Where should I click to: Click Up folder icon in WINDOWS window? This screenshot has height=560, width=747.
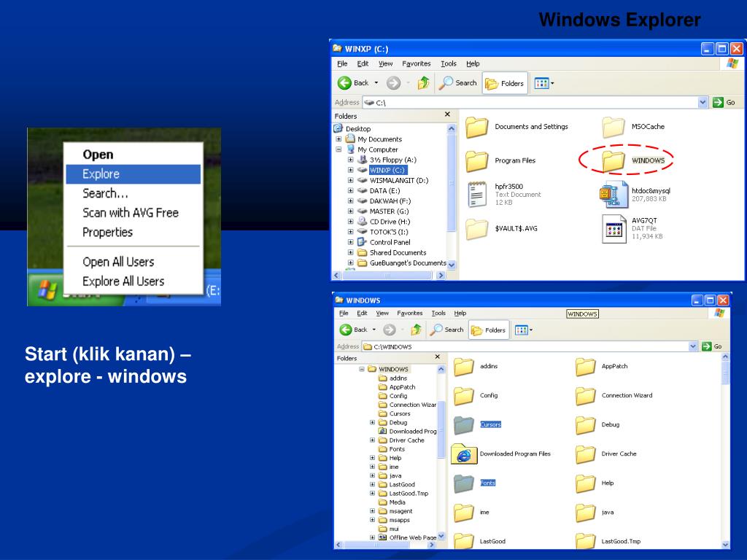(417, 330)
